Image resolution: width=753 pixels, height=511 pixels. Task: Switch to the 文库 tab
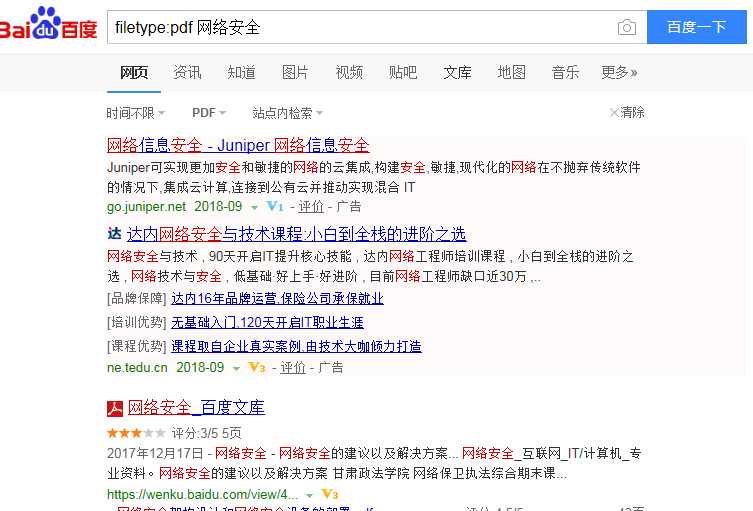(x=457, y=73)
